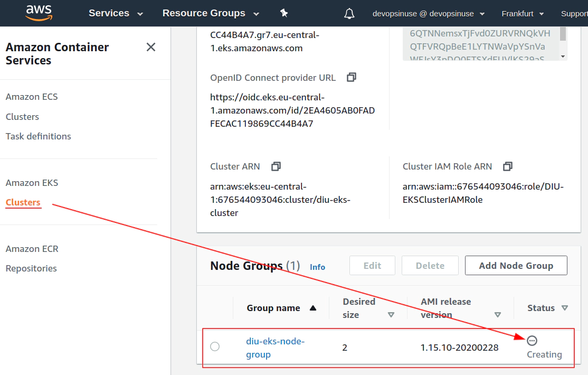Select the diu-eks-node-group radio button
The height and width of the screenshot is (375, 588).
(x=215, y=346)
